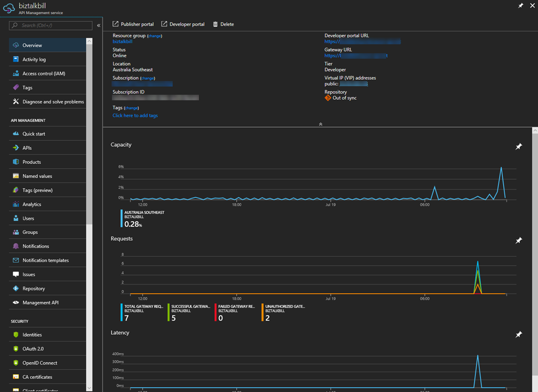Open the Gateway URL link
This screenshot has height=392, width=538.
[x=356, y=56]
